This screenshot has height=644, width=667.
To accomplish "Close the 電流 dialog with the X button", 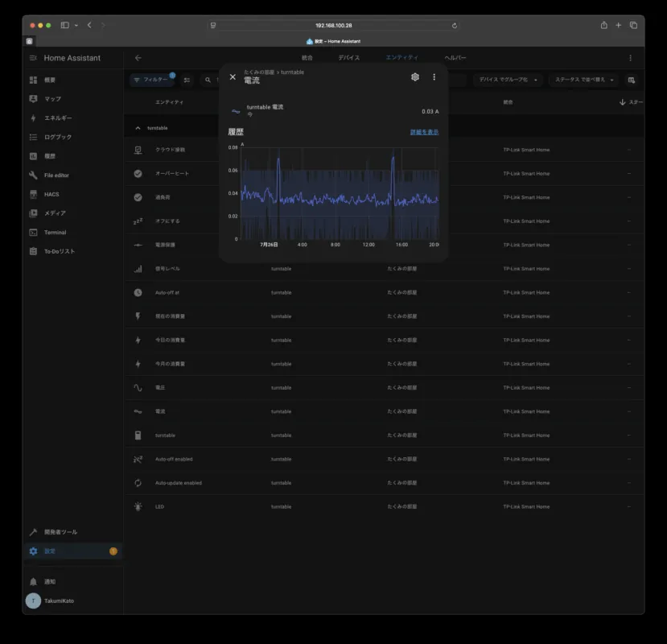I will (233, 77).
